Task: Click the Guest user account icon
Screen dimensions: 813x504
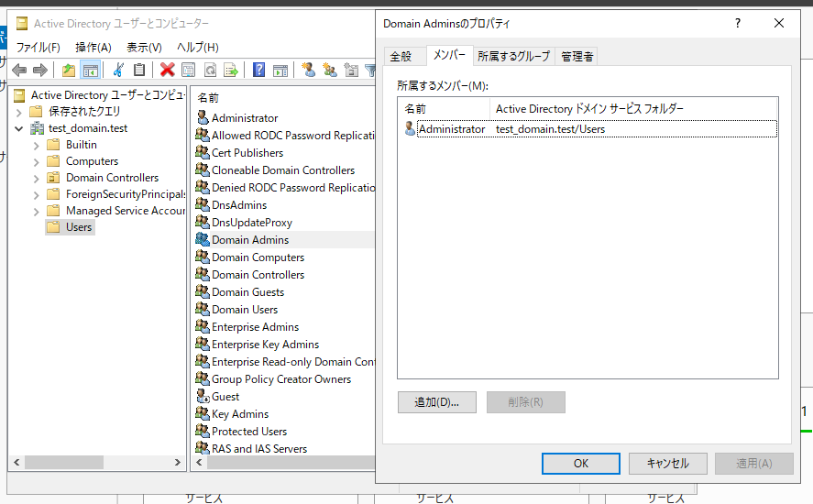Action: click(x=203, y=396)
